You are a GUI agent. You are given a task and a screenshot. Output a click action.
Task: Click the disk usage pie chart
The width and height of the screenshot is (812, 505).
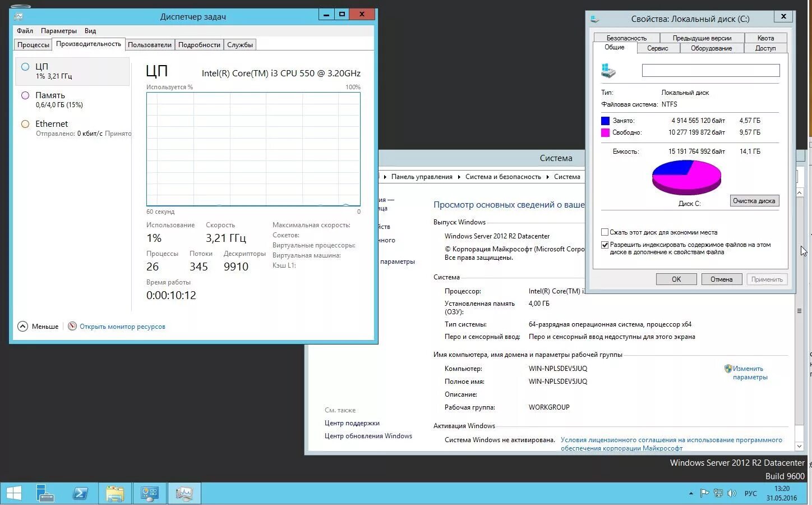pos(686,177)
